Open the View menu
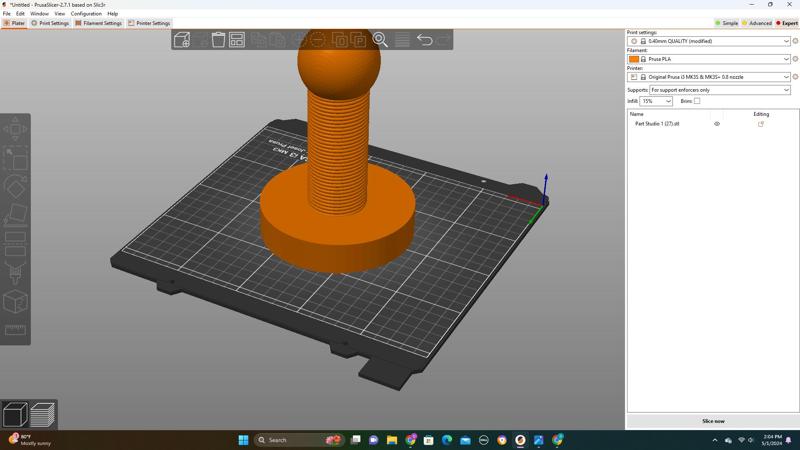 coord(60,14)
